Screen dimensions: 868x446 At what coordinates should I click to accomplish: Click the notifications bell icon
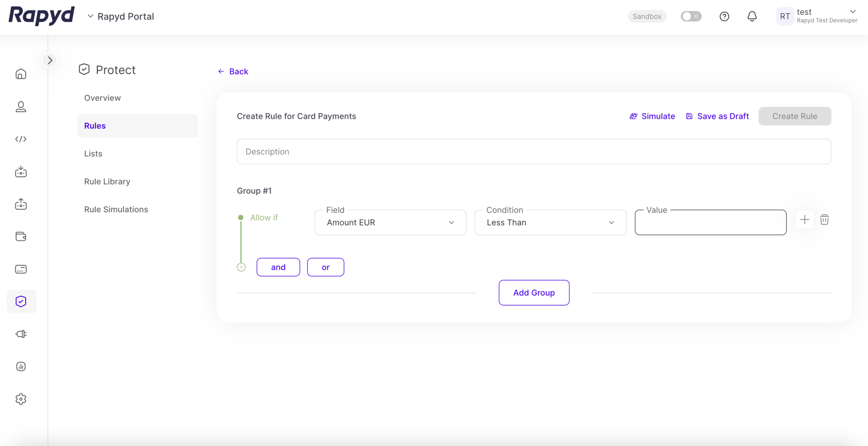[752, 17]
